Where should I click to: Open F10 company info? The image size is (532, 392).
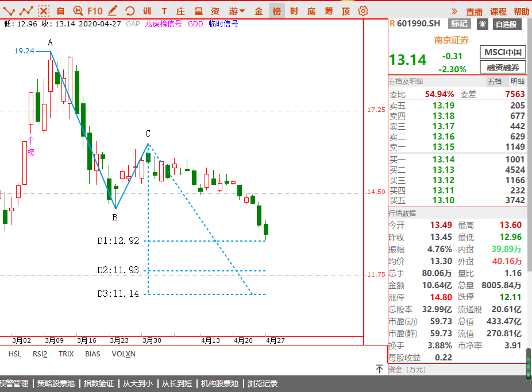95,11
